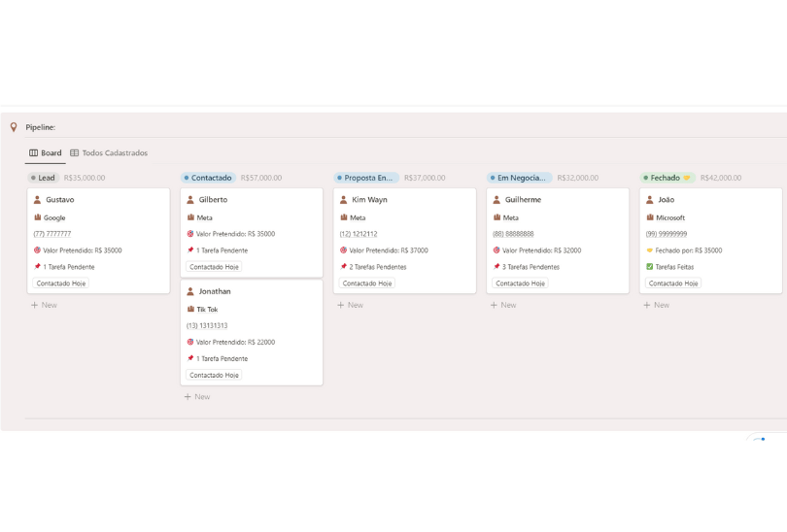
Task: Click the pushpin icon on Kim Wayn's card
Action: (x=344, y=267)
